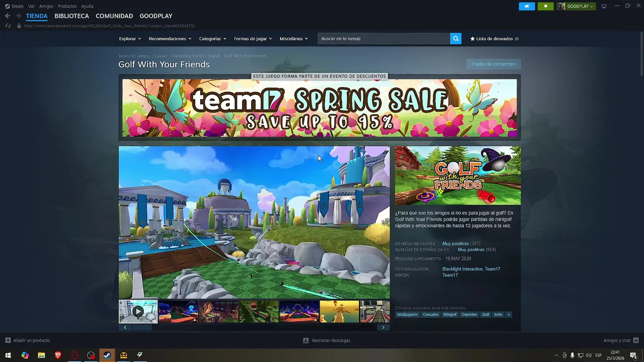Click the Amigos y chat icon
Screen dimensions: 644x362
636,340
